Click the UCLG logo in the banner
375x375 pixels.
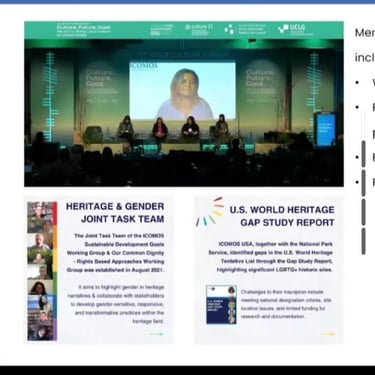(x=296, y=30)
